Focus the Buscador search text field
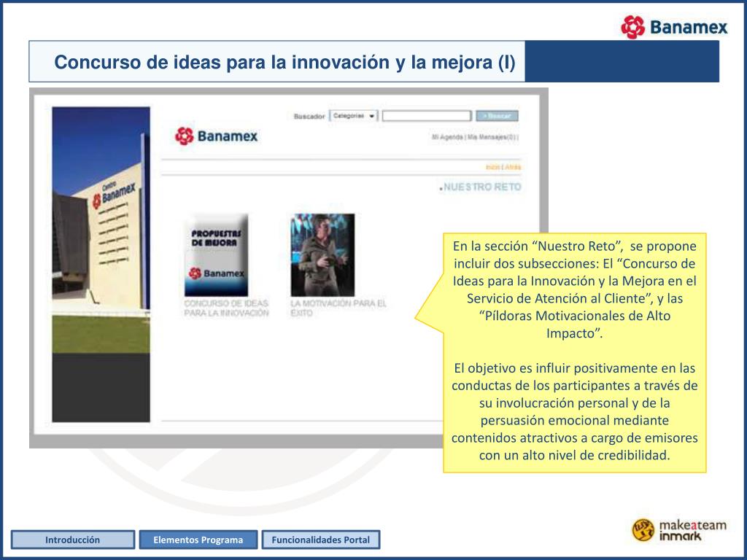Image resolution: width=747 pixels, height=560 pixels. click(x=426, y=116)
